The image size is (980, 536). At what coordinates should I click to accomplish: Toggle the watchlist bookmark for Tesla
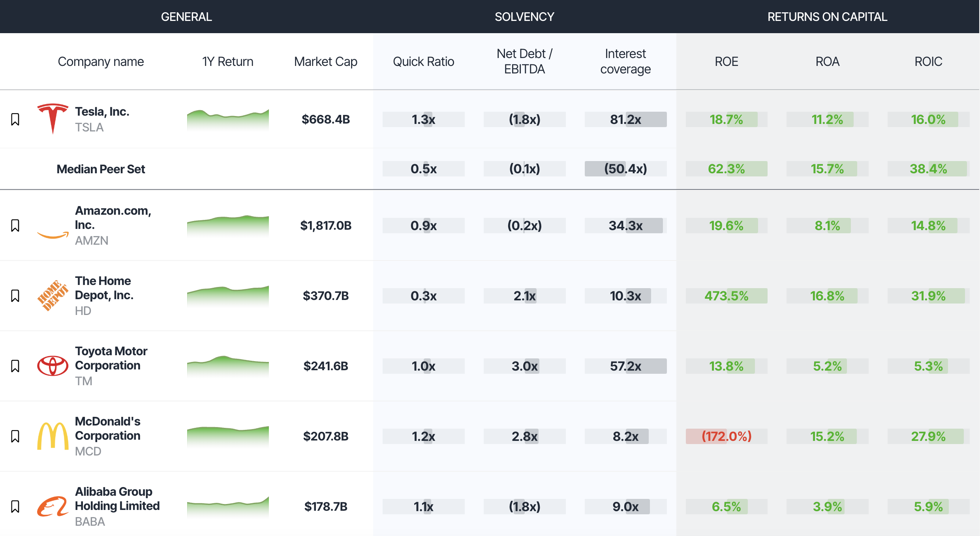[15, 119]
